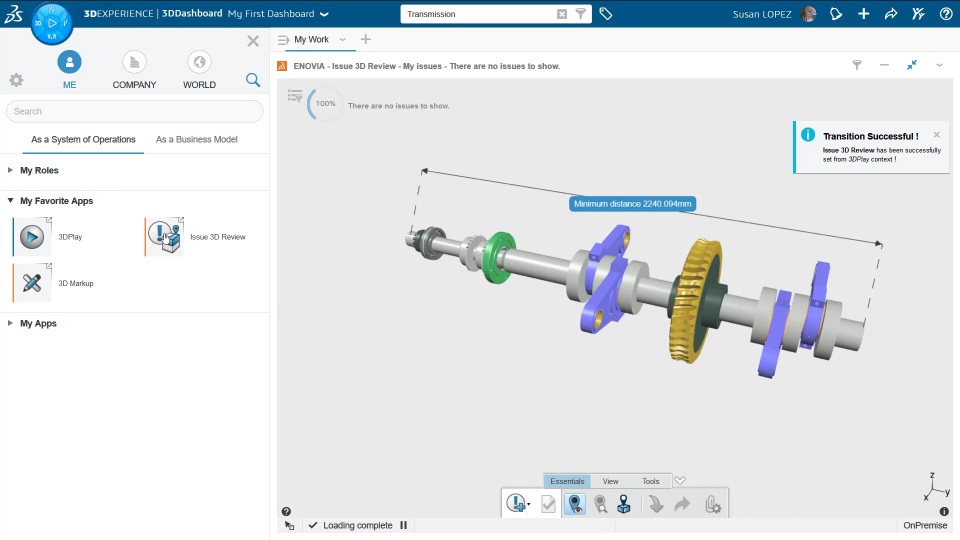Focus the side panel Search field
960x540 pixels.
[x=135, y=111]
